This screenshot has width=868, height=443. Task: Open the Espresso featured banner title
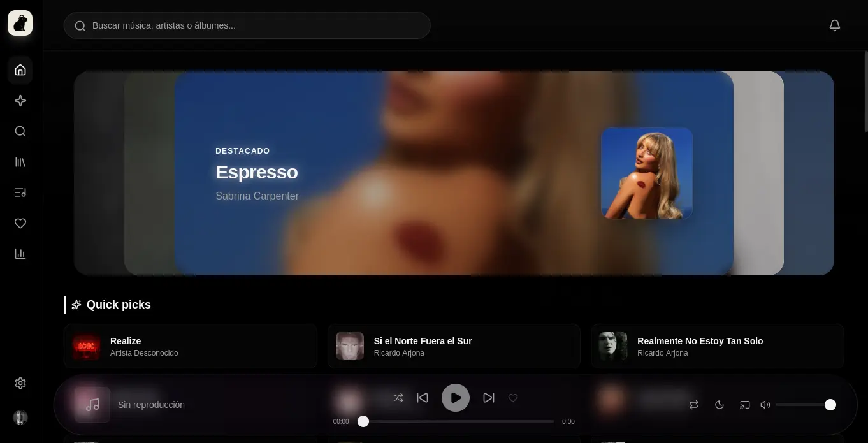[257, 172]
